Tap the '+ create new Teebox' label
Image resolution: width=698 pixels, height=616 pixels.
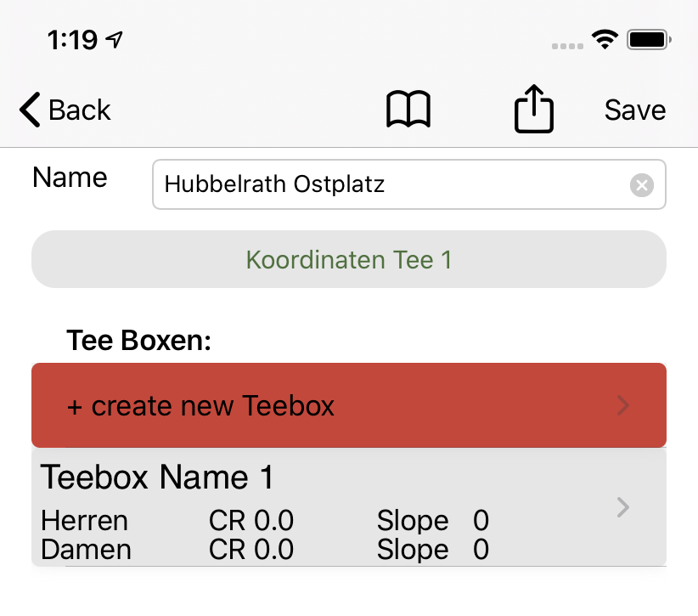[x=200, y=406]
